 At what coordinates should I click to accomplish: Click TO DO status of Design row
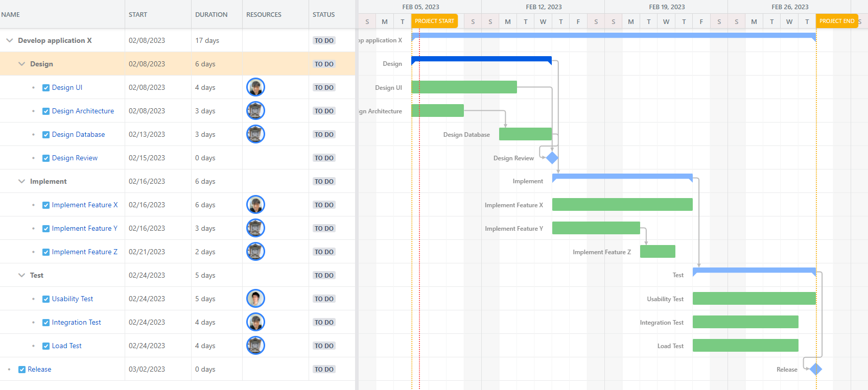click(x=324, y=64)
